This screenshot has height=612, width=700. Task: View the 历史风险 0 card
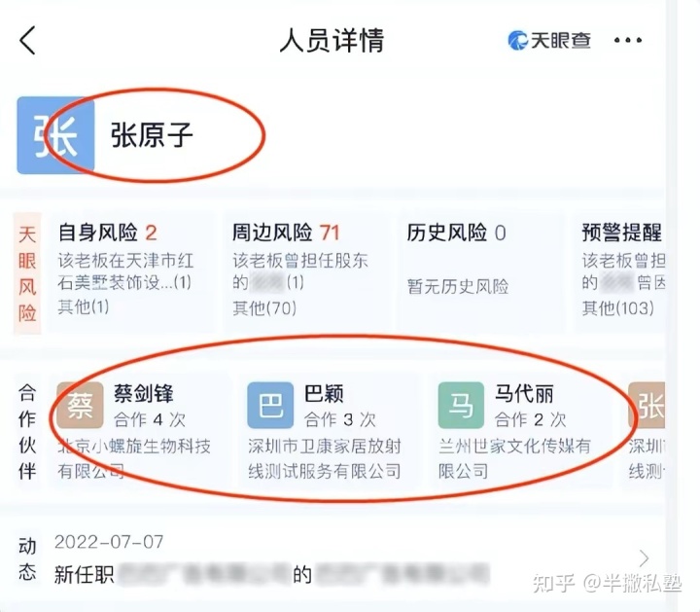tap(480, 272)
